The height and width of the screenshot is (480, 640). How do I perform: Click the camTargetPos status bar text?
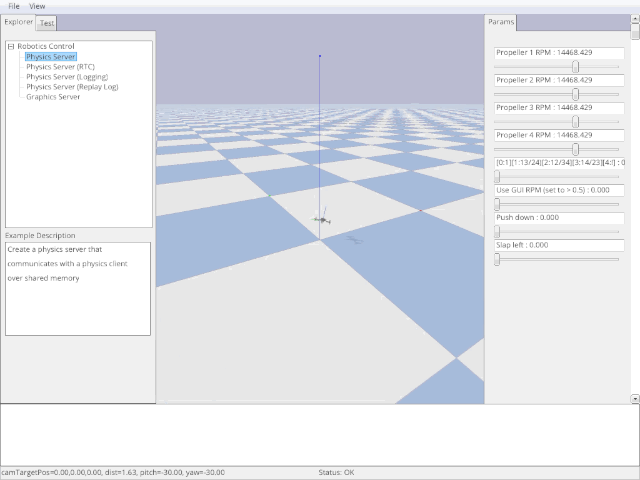[113, 472]
